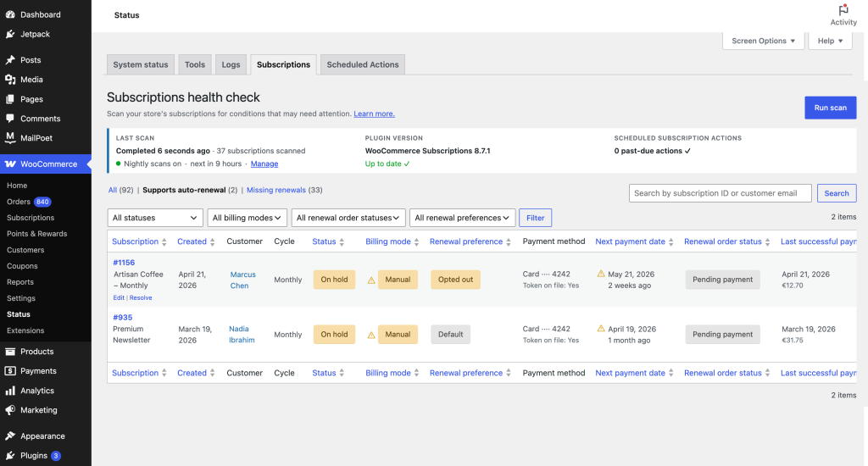Open customer Nadia Ibrahim

point(242,335)
